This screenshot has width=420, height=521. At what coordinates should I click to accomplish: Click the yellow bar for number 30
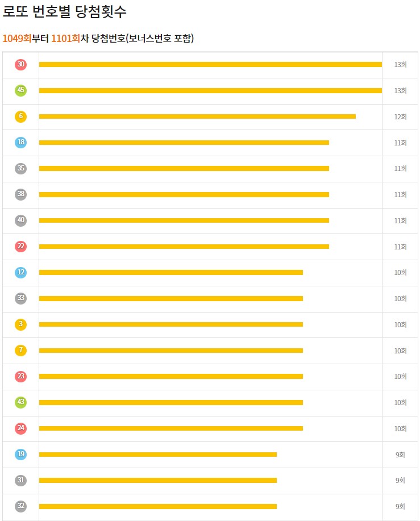[x=210, y=64]
